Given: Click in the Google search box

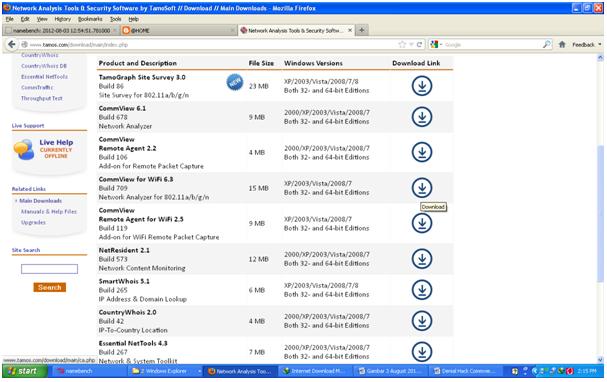Looking at the screenshot, I should tap(492, 45).
